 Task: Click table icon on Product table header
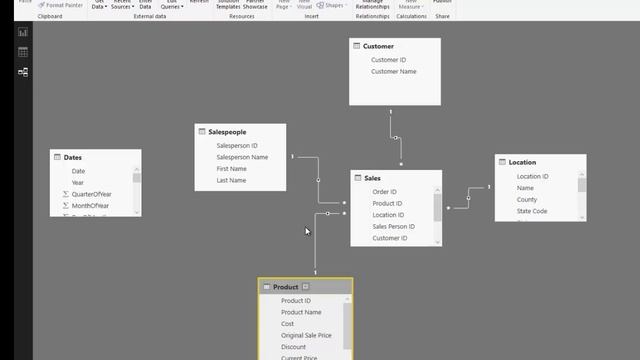267,287
